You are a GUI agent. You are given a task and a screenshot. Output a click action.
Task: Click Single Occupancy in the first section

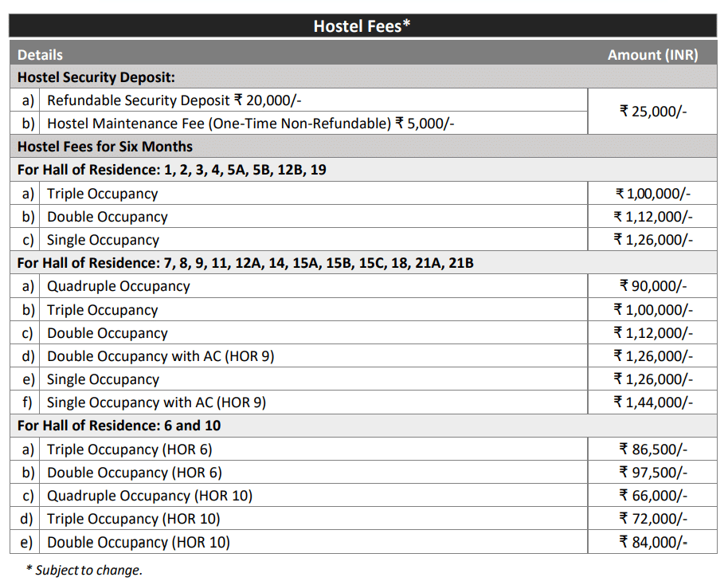[104, 239]
